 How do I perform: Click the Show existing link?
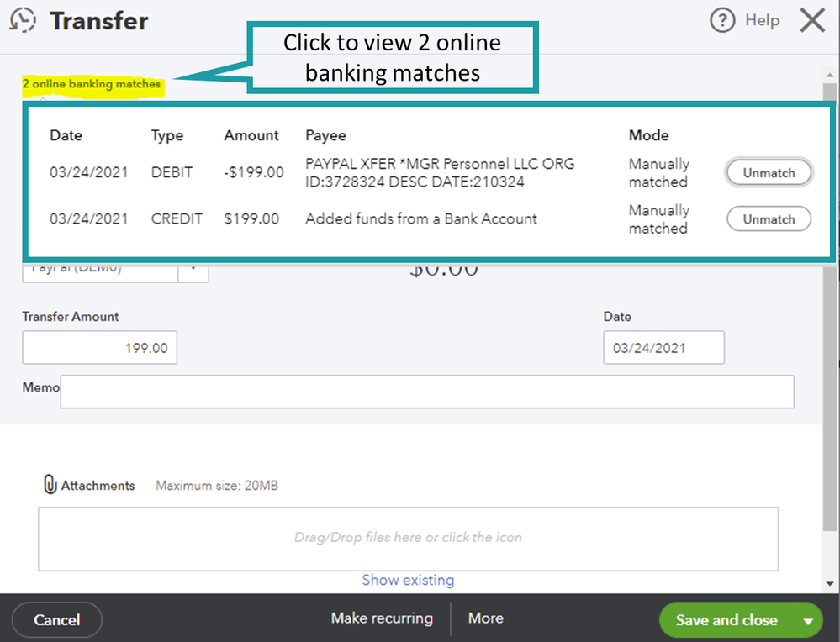click(x=408, y=580)
